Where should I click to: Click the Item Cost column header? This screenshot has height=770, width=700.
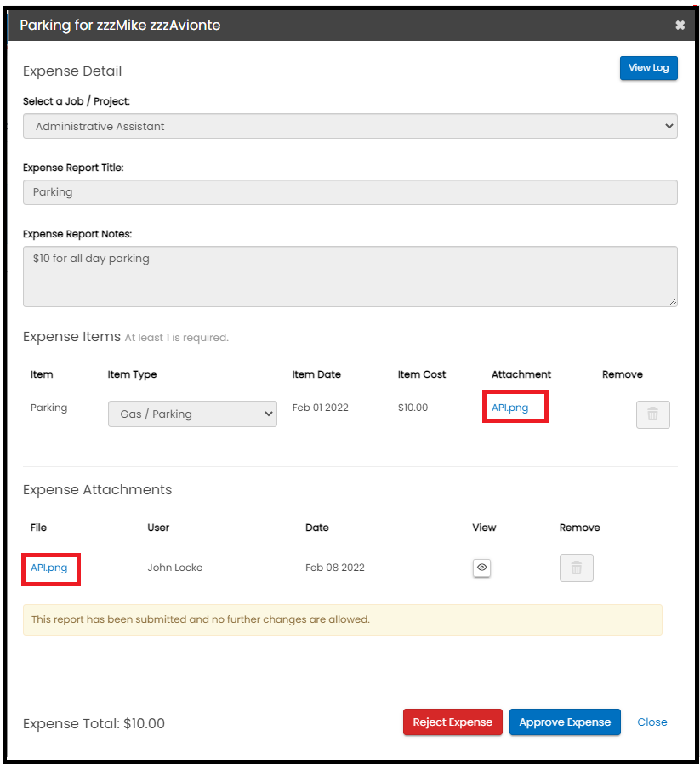422,374
